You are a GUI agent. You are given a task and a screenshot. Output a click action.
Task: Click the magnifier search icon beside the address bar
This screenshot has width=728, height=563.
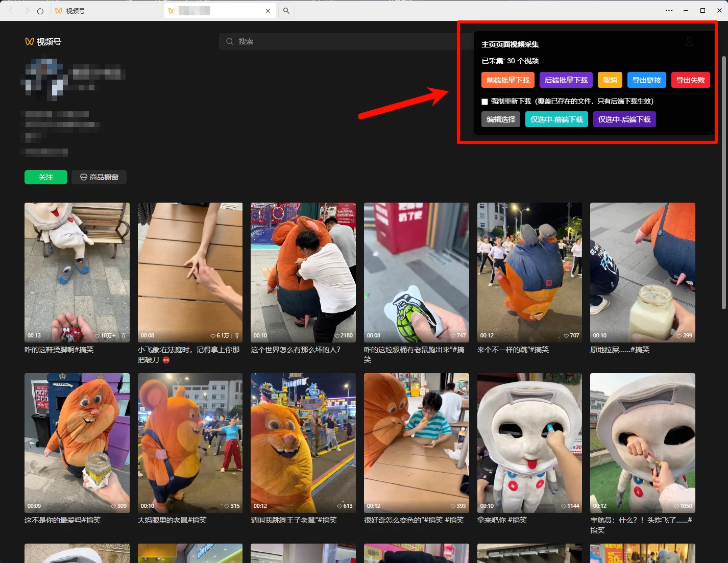286,10
